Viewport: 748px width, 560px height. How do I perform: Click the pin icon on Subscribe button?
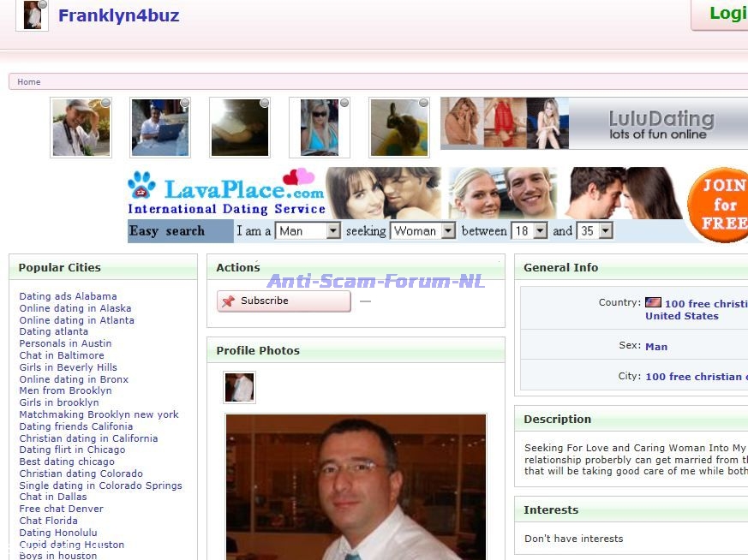[x=228, y=301]
